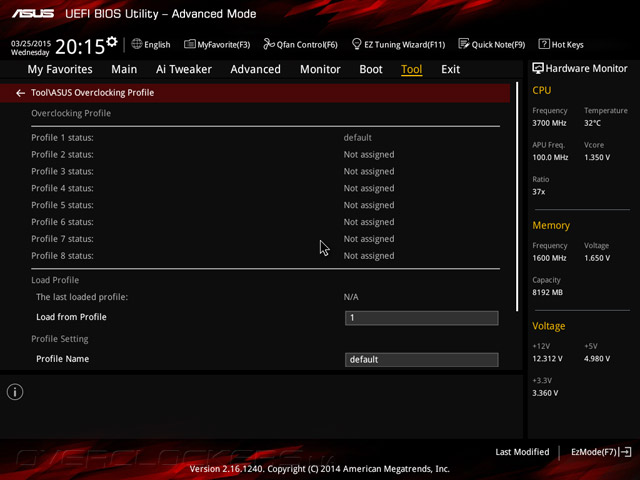Viewport: 640px width, 480px height.
Task: Select the Profile 8 status row
Action: [x=265, y=256]
